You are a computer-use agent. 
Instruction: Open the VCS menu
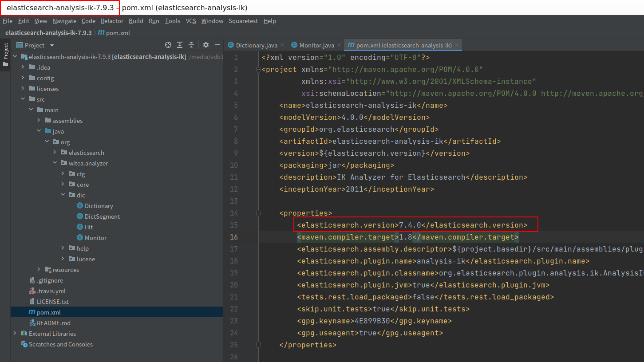191,21
